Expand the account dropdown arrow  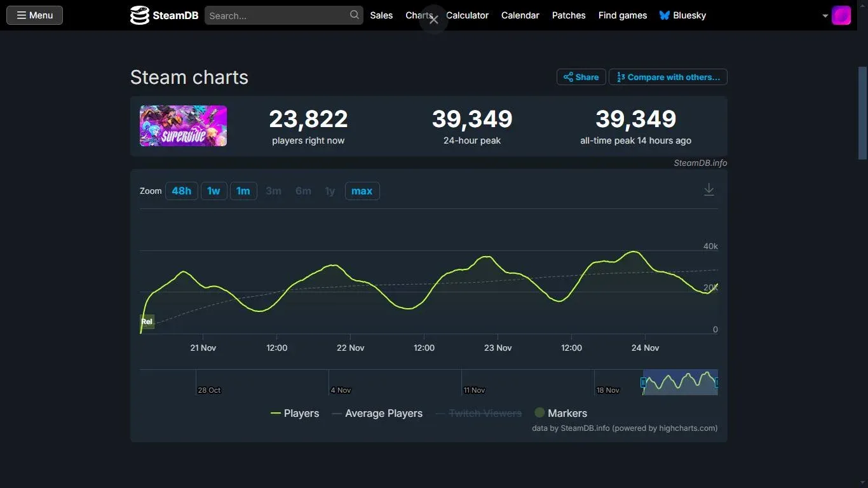tap(825, 16)
